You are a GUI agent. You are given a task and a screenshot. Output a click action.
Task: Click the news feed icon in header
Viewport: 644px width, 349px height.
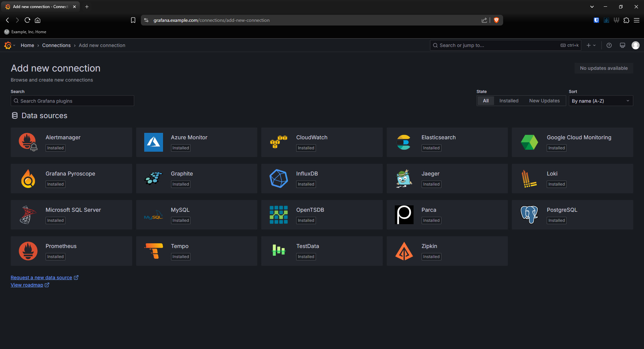click(x=622, y=45)
